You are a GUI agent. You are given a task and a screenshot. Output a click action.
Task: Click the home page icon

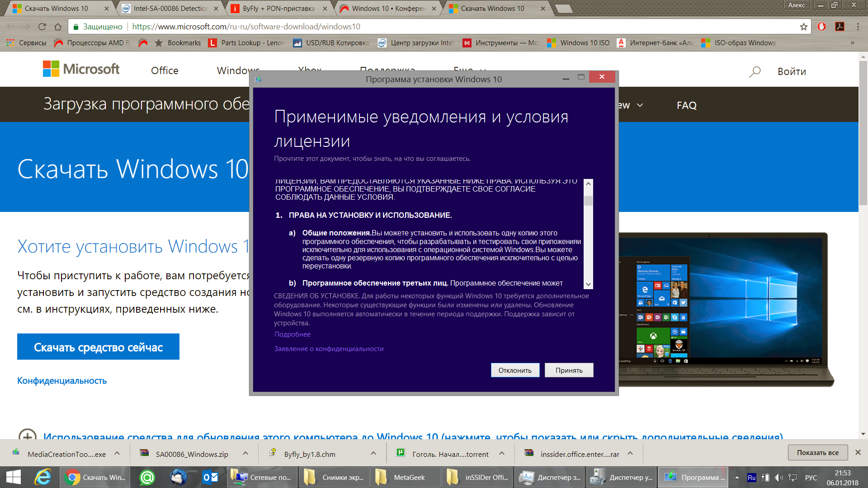[x=58, y=27]
